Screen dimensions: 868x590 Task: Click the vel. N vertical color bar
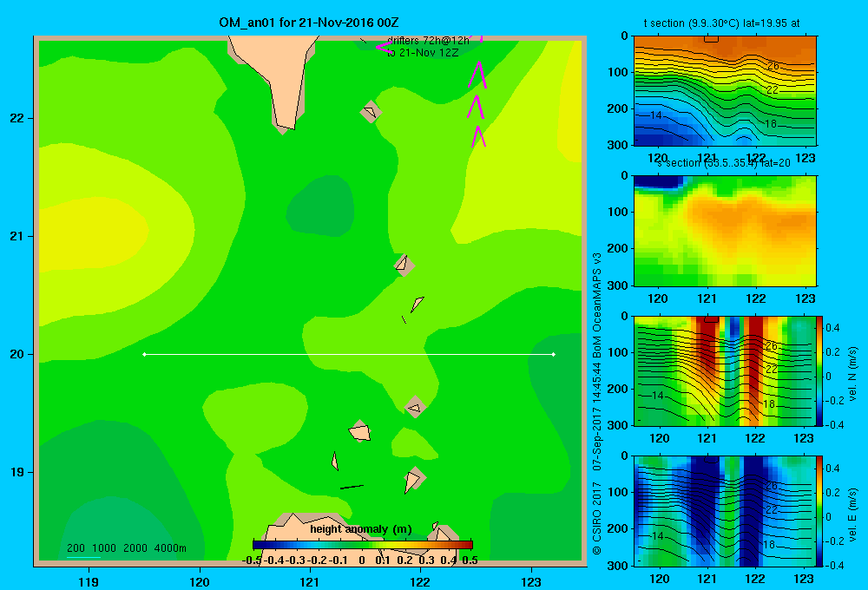(x=820, y=370)
